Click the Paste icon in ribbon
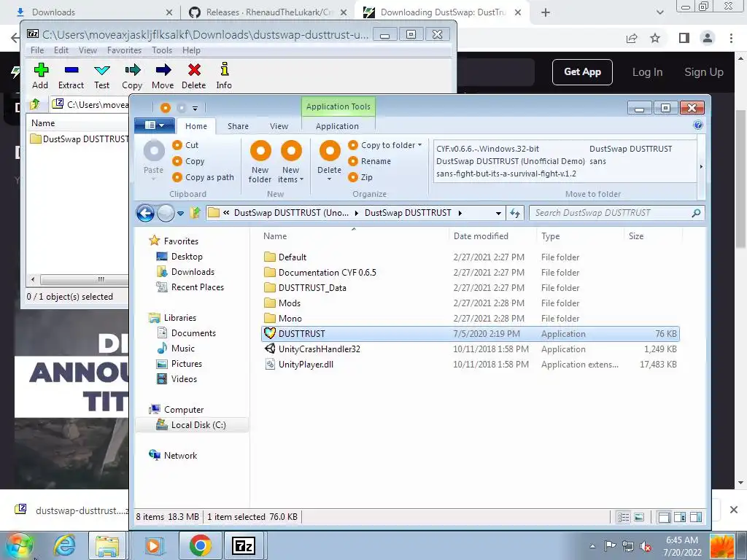 point(153,151)
